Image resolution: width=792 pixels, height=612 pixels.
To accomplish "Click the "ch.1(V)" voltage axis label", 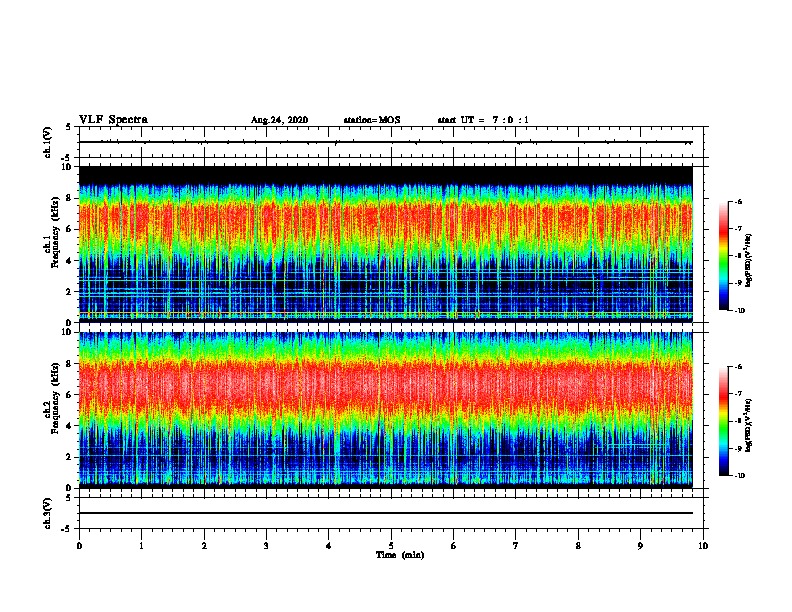I will [48, 142].
